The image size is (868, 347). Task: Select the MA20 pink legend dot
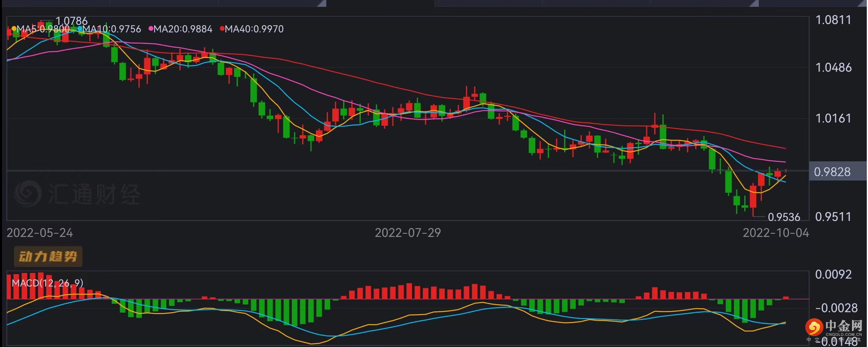point(151,29)
